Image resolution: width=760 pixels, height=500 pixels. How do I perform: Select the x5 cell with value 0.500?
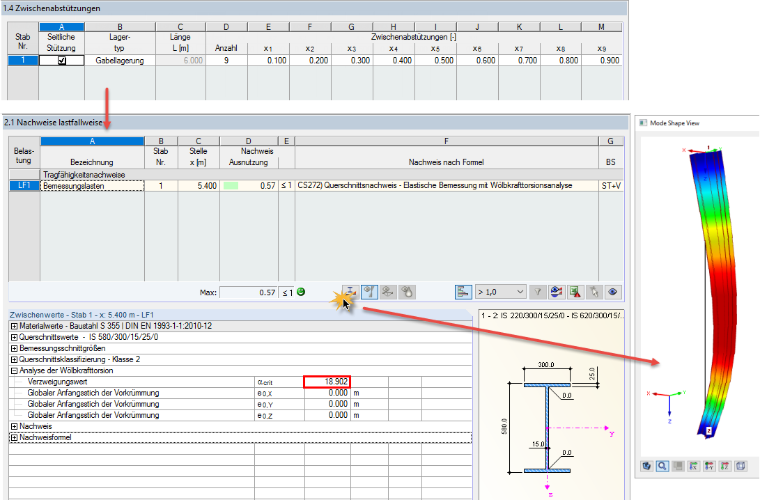pyautogui.click(x=436, y=61)
